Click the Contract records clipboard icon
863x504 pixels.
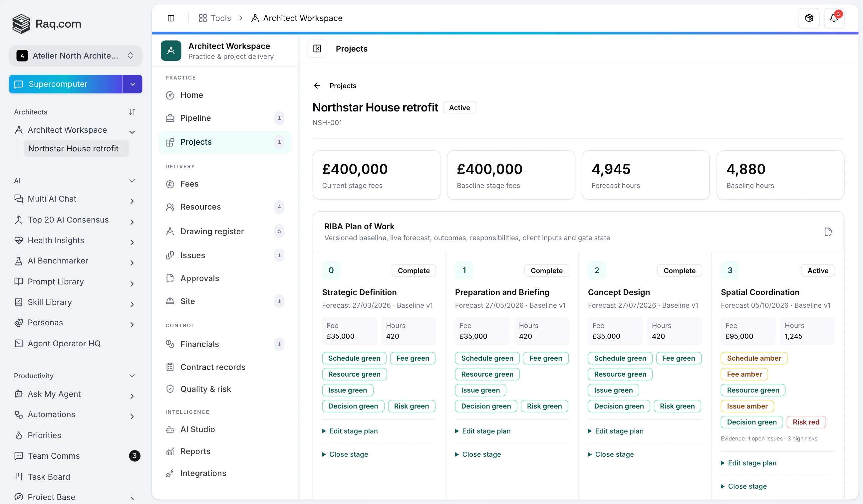coord(170,367)
